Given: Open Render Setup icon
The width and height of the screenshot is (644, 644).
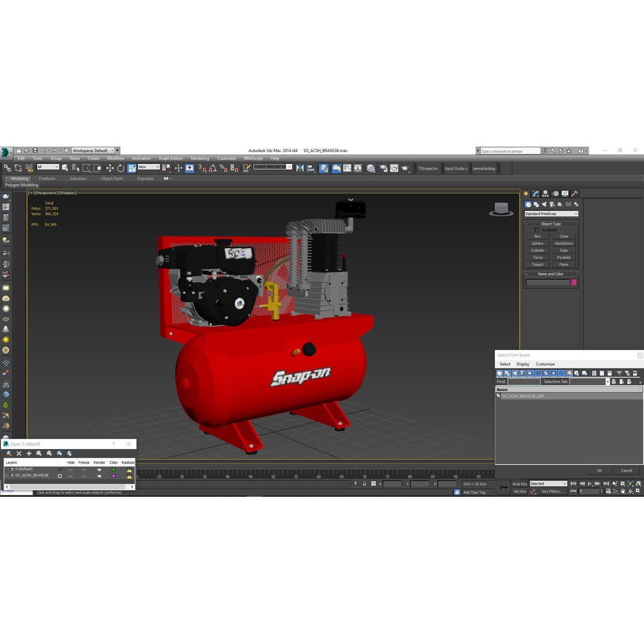Looking at the screenshot, I should click(383, 168).
